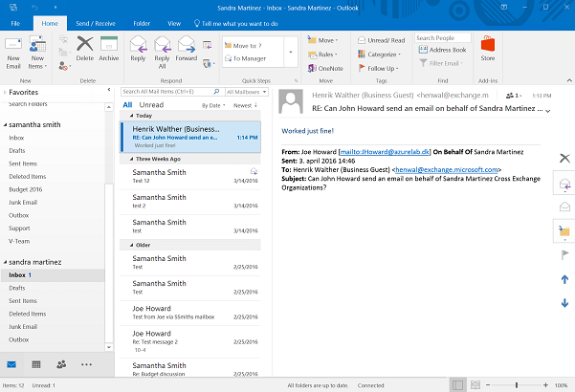575x392 pixels.
Task: Open Joe Howard's Re: Test message 2
Action: point(189,341)
